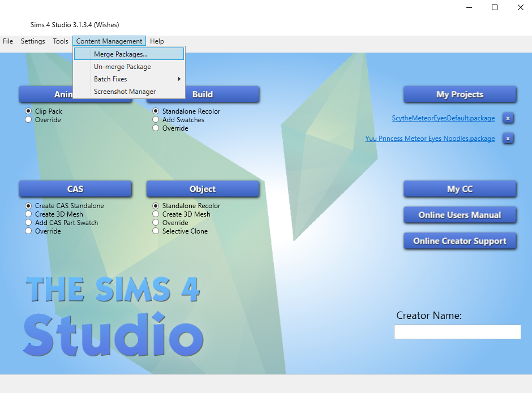Open the ScytheMeteorEyesDefault.package link
Viewport: 532px width, 393px height.
pos(443,118)
